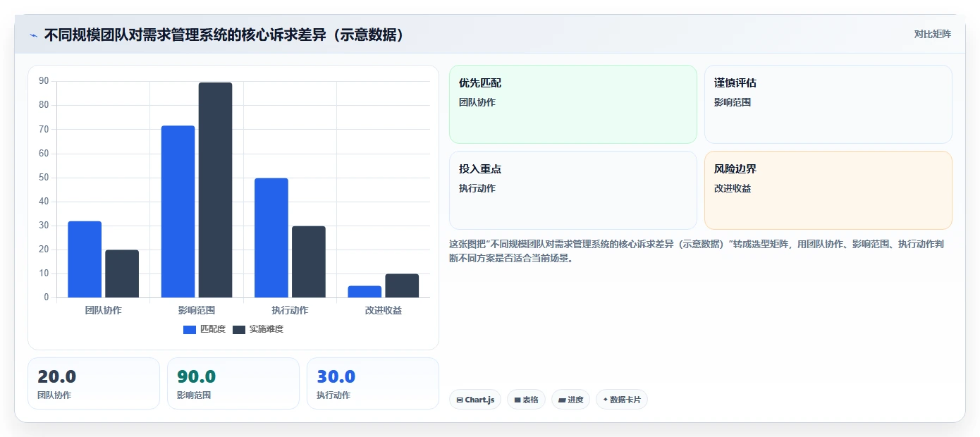Image resolution: width=980 pixels, height=437 pixels.
Task: Toggle the 匹配度 legend series
Action: pyautogui.click(x=204, y=329)
